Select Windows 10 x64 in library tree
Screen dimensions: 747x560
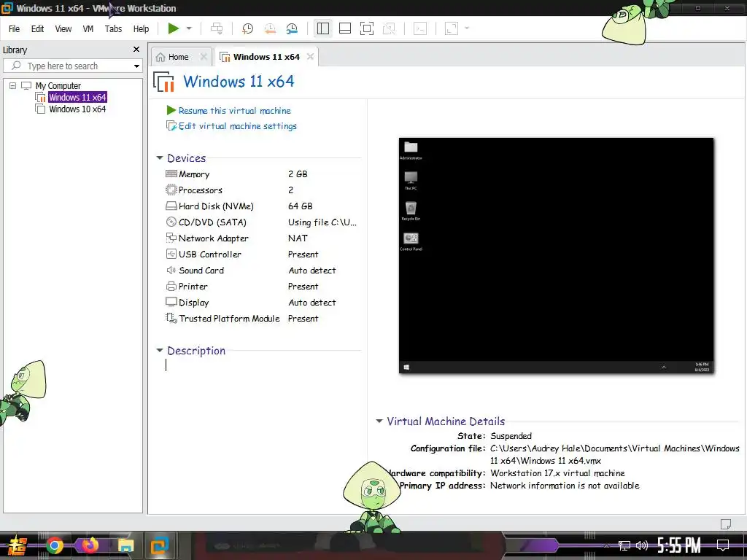[77, 109]
